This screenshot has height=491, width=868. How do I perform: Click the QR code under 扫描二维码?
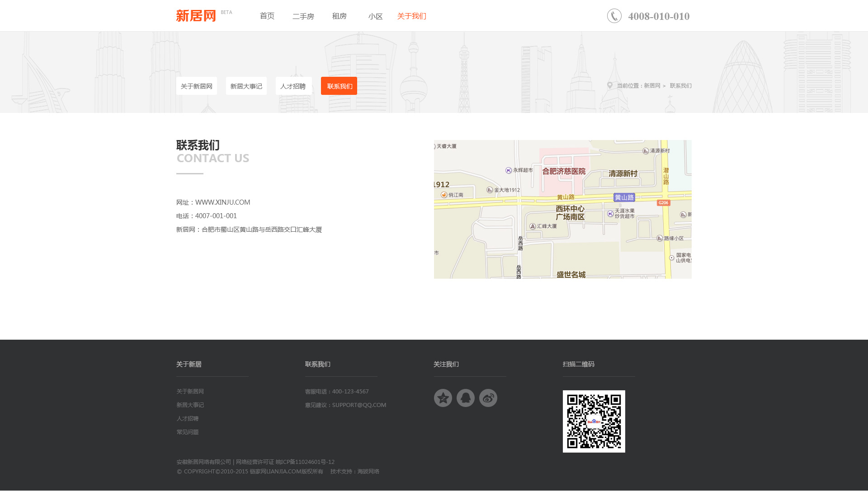pos(594,421)
